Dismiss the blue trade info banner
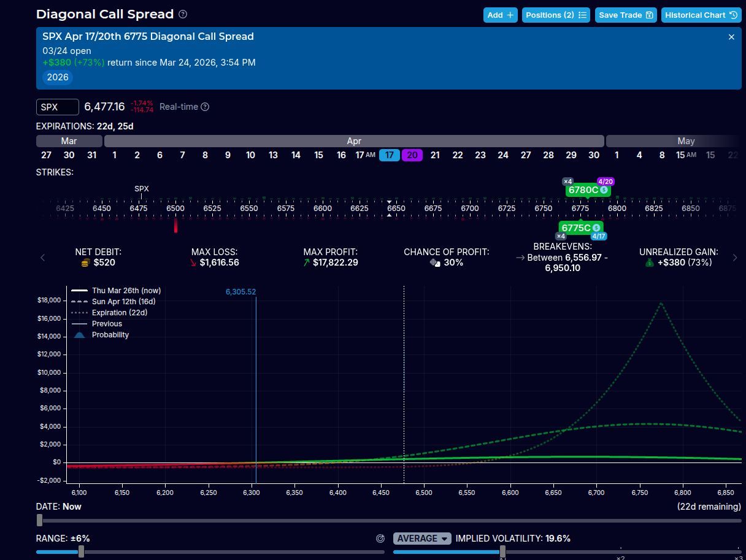 (731, 37)
